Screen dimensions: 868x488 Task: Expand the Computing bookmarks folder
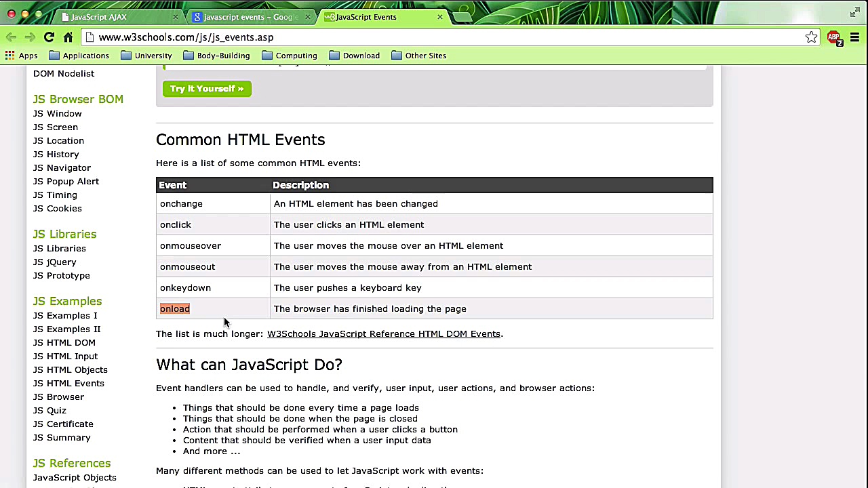289,56
